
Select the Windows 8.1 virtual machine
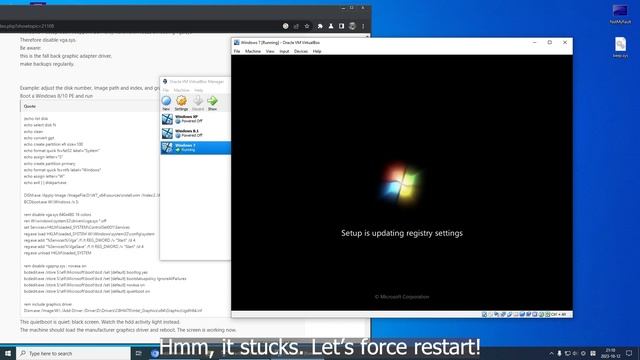(x=196, y=133)
